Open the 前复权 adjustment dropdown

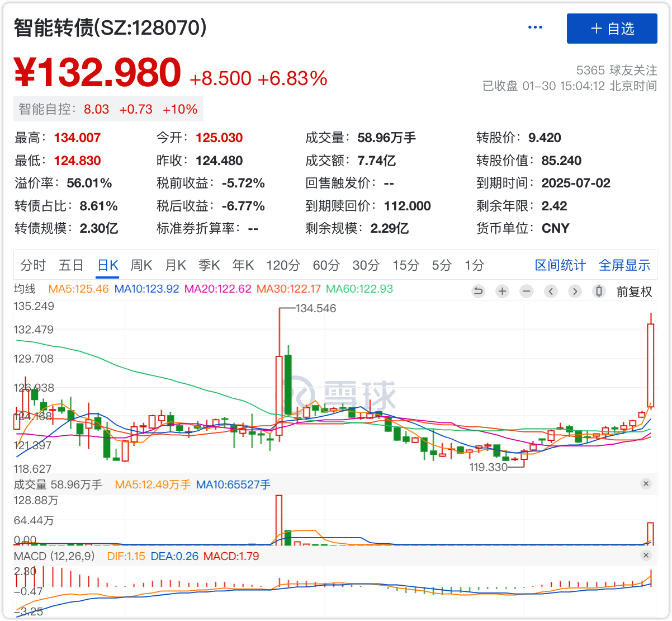(634, 291)
